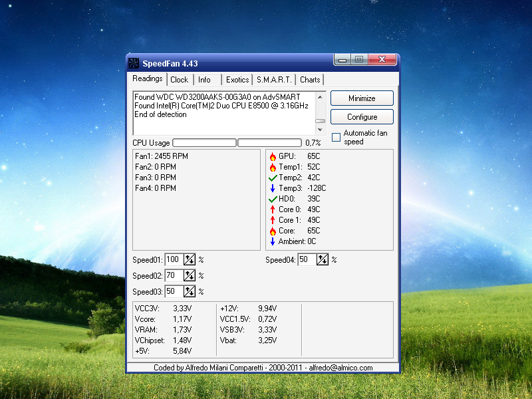Click the HD0 39C value

coord(313,199)
